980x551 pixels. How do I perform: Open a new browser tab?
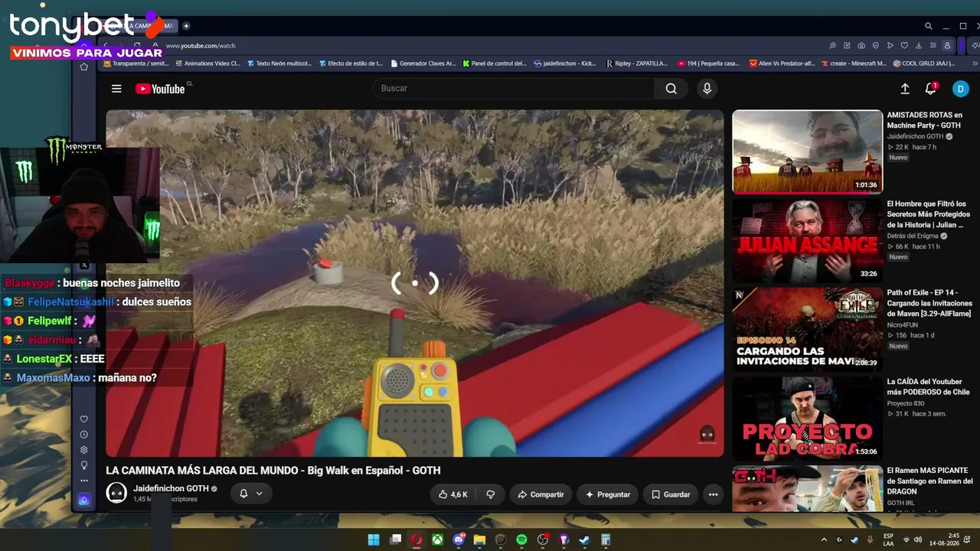point(186,26)
